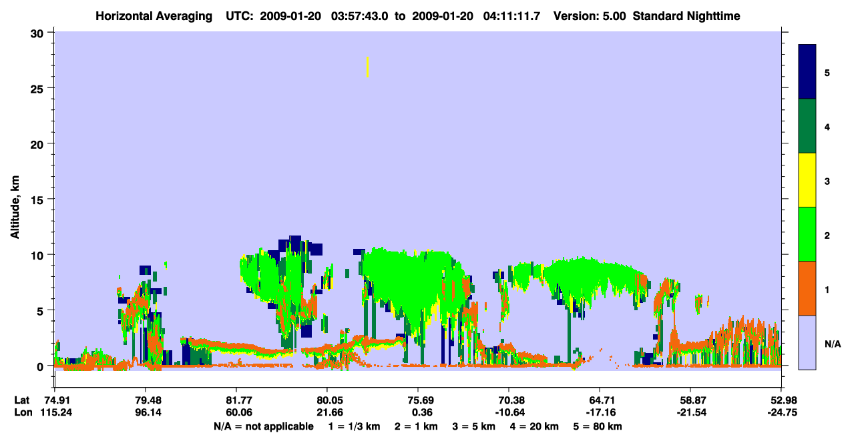868x445 pixels.
Task: Click longitude value 115.24
Action: [55, 413]
